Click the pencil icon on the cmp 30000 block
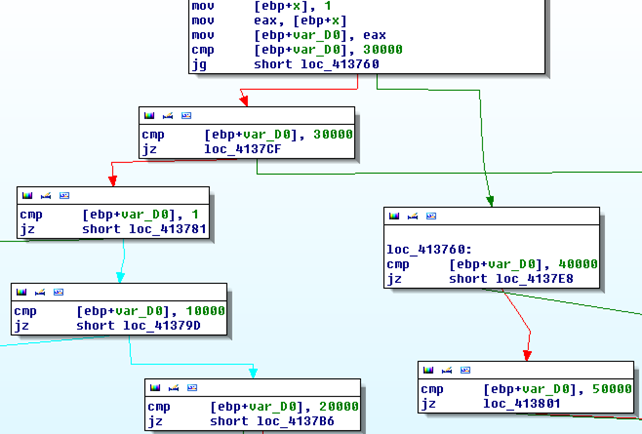642x434 pixels. pos(167,116)
